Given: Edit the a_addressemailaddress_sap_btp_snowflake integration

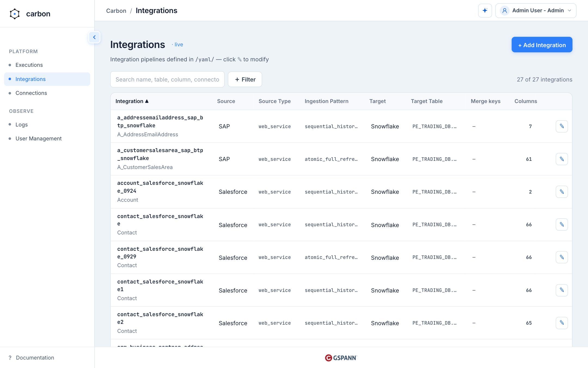Looking at the screenshot, I should pyautogui.click(x=562, y=126).
